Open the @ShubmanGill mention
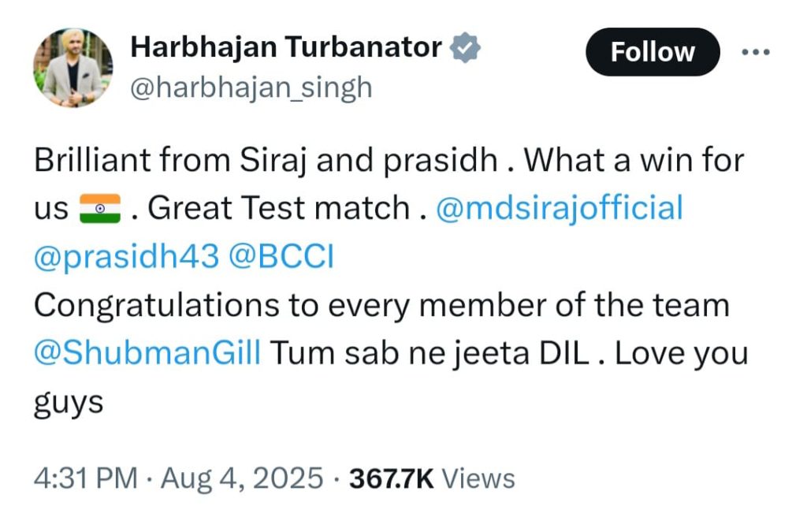This screenshot has width=807, height=532. pos(147,354)
